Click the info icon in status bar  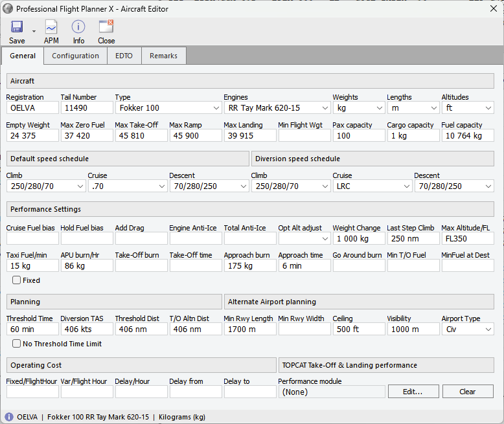click(x=9, y=417)
